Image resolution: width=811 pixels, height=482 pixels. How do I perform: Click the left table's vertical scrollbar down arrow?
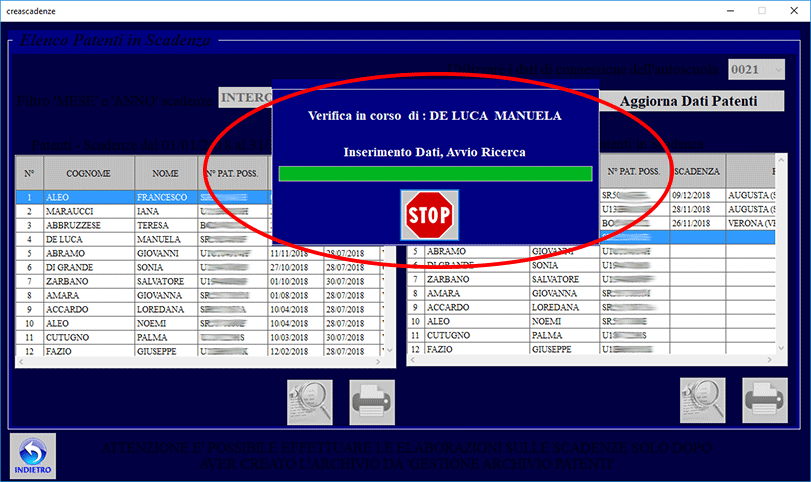390,351
